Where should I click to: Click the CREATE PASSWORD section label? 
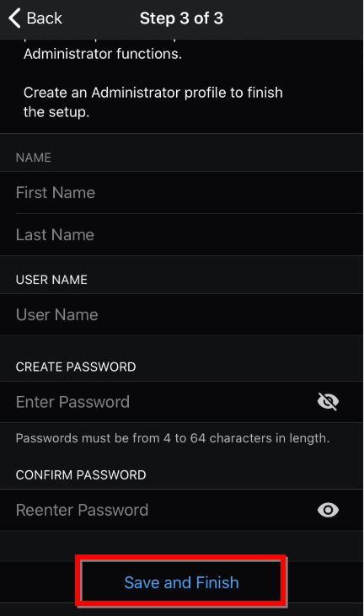click(x=76, y=367)
